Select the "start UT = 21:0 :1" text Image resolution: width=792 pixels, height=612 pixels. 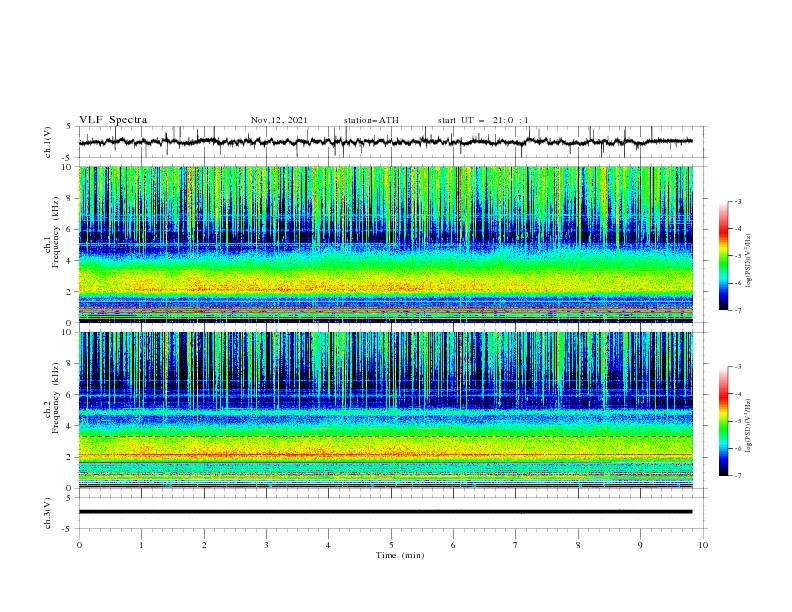(483, 120)
